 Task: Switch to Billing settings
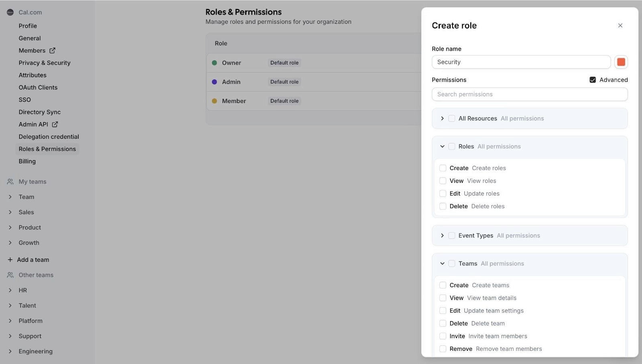point(27,161)
